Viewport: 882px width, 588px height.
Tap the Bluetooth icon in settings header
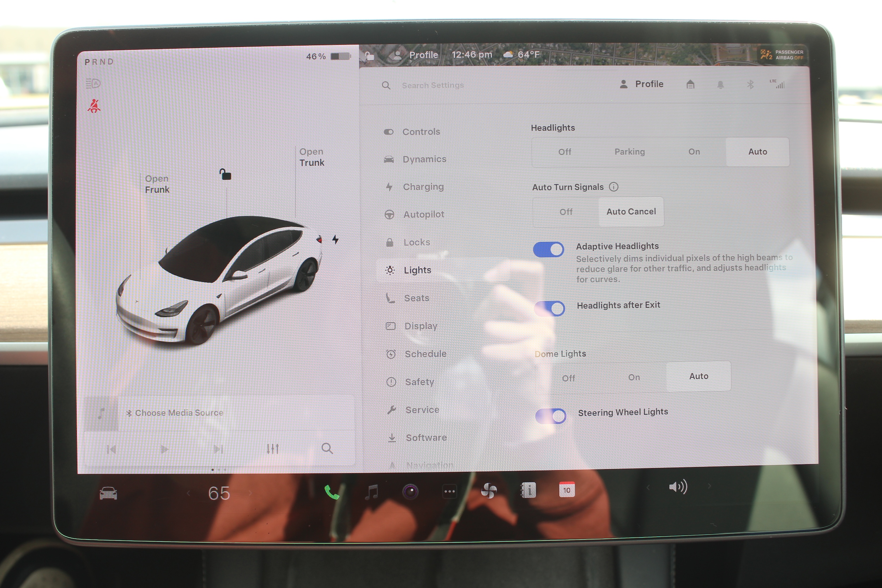[750, 85]
